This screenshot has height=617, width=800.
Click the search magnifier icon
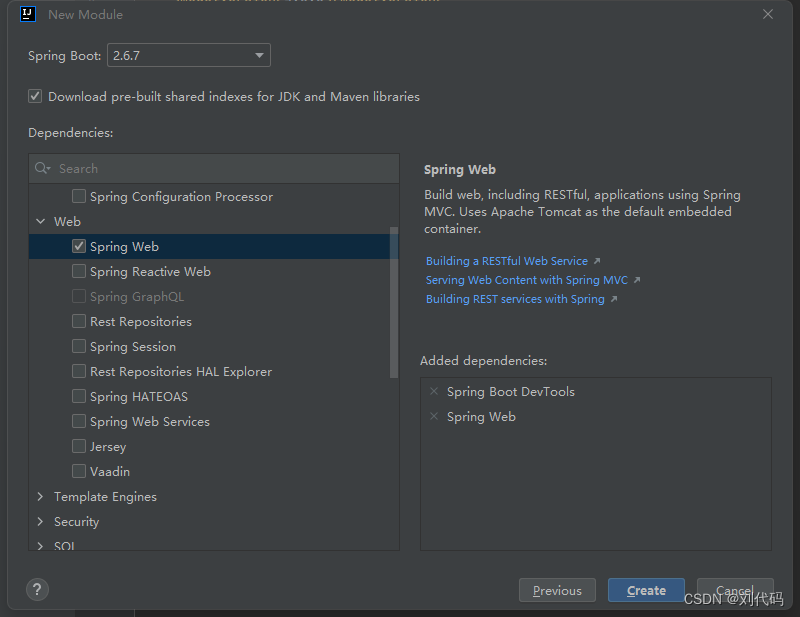[x=42, y=169]
